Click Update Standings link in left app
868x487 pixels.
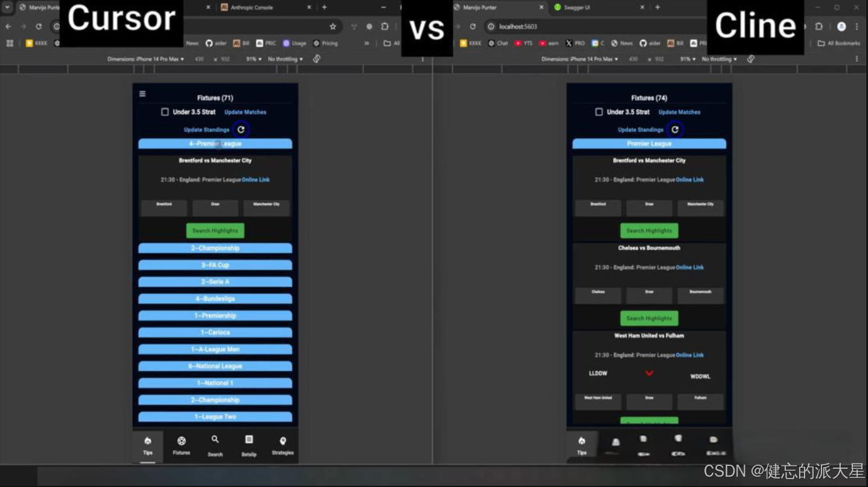pyautogui.click(x=206, y=130)
